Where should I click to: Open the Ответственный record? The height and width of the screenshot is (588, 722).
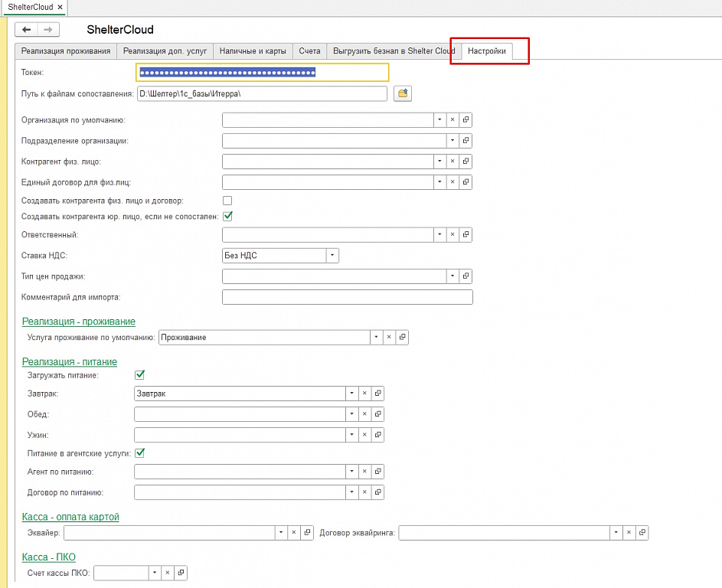(466, 234)
